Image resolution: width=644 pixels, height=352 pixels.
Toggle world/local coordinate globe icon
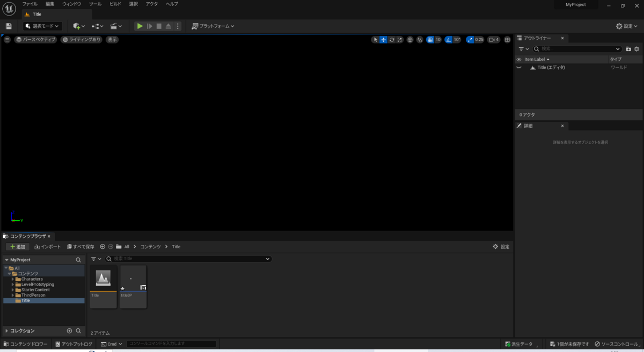410,40
